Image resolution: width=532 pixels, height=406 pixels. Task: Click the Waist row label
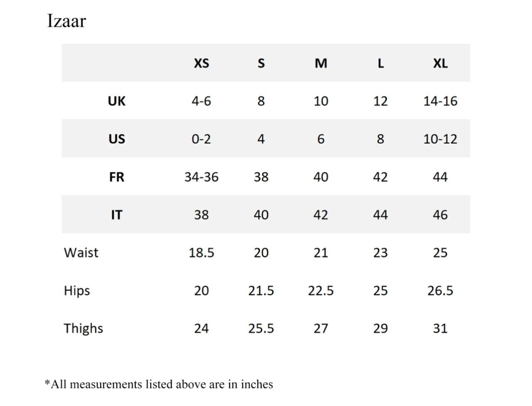click(x=81, y=252)
